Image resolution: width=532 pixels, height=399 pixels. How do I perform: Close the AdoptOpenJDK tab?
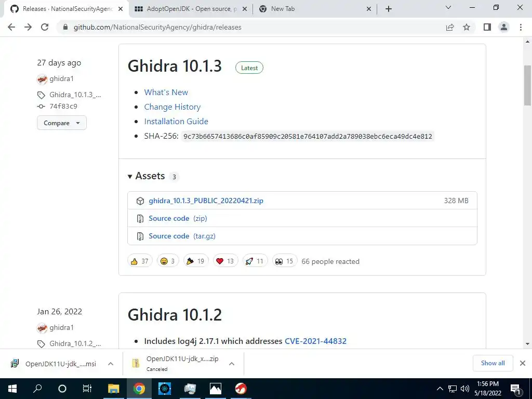pos(245,9)
